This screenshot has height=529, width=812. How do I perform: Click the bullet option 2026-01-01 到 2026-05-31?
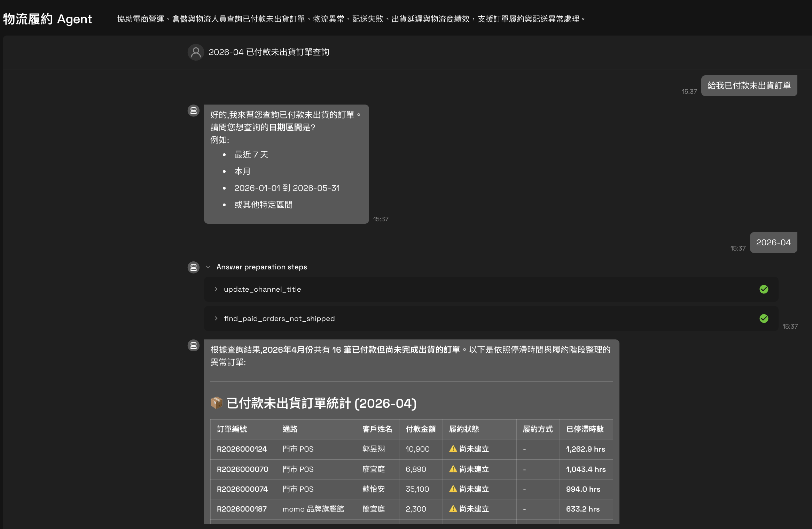point(287,188)
